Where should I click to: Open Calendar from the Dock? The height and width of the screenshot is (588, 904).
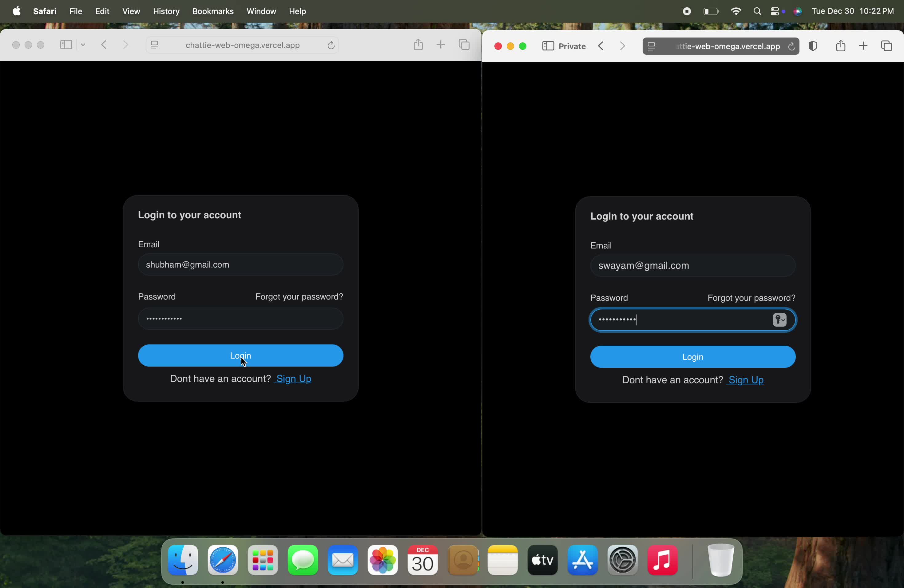click(423, 560)
